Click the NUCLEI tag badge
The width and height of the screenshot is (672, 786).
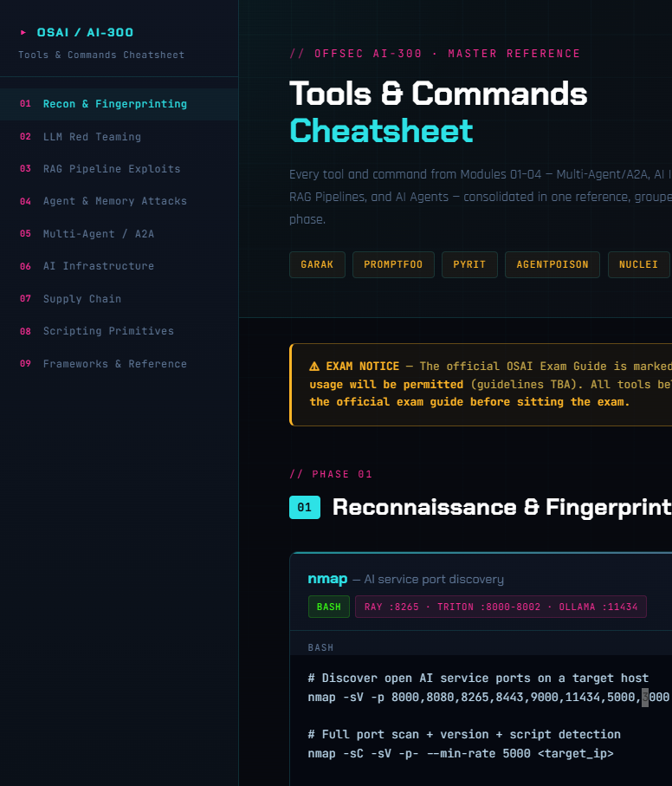(x=638, y=264)
